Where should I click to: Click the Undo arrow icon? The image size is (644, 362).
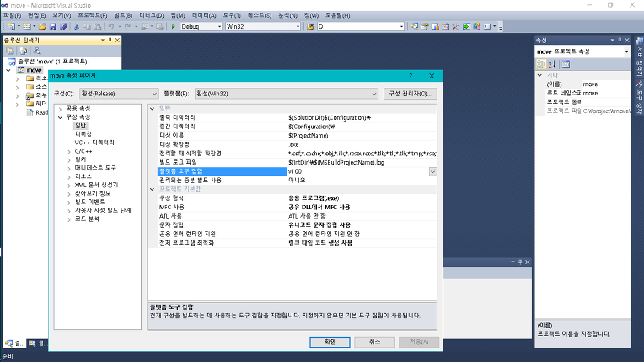point(111,26)
